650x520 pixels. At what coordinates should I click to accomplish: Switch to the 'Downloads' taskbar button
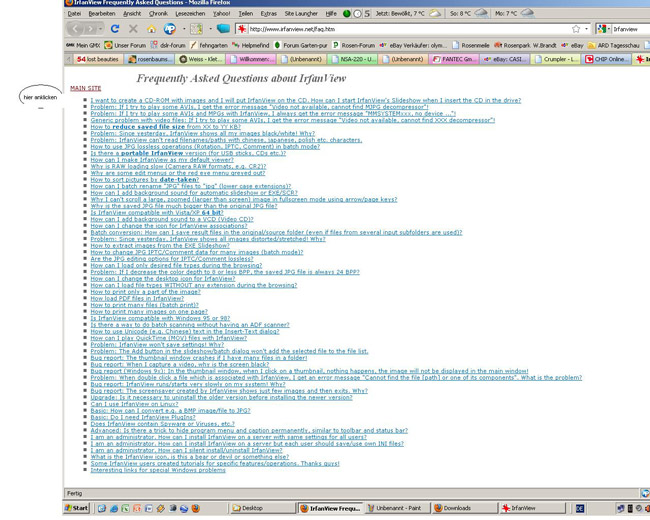[x=464, y=508]
